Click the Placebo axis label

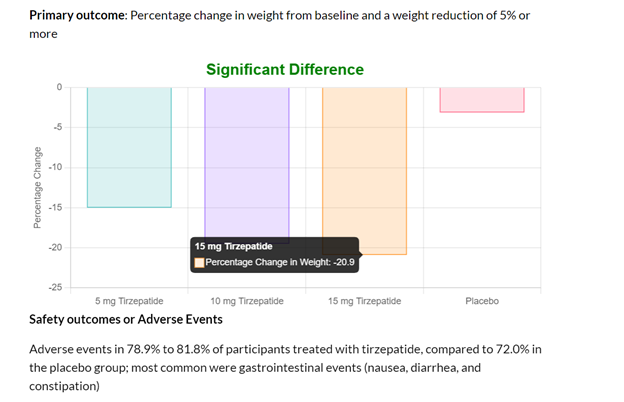point(482,301)
